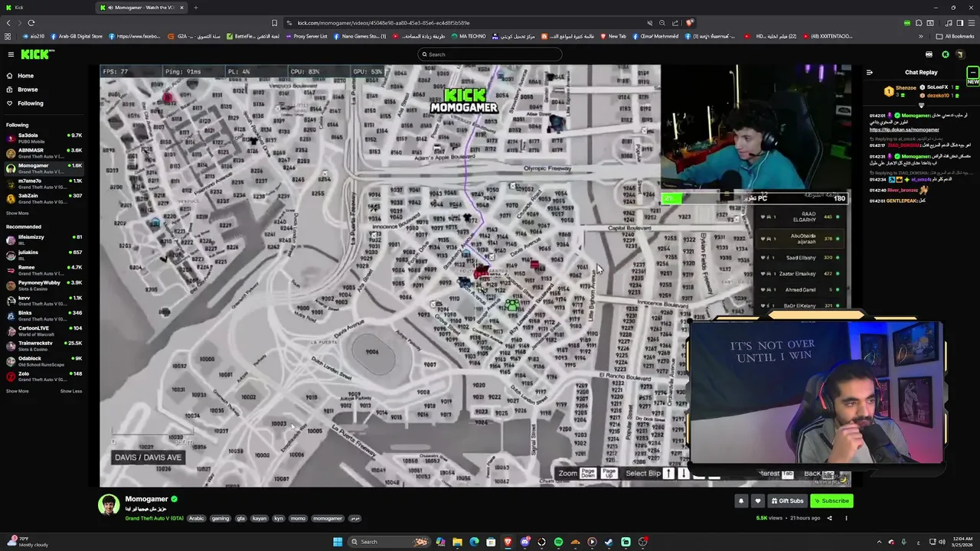This screenshot has height=551, width=980.
Task: Click kevv channel avatar
Action: point(11,301)
